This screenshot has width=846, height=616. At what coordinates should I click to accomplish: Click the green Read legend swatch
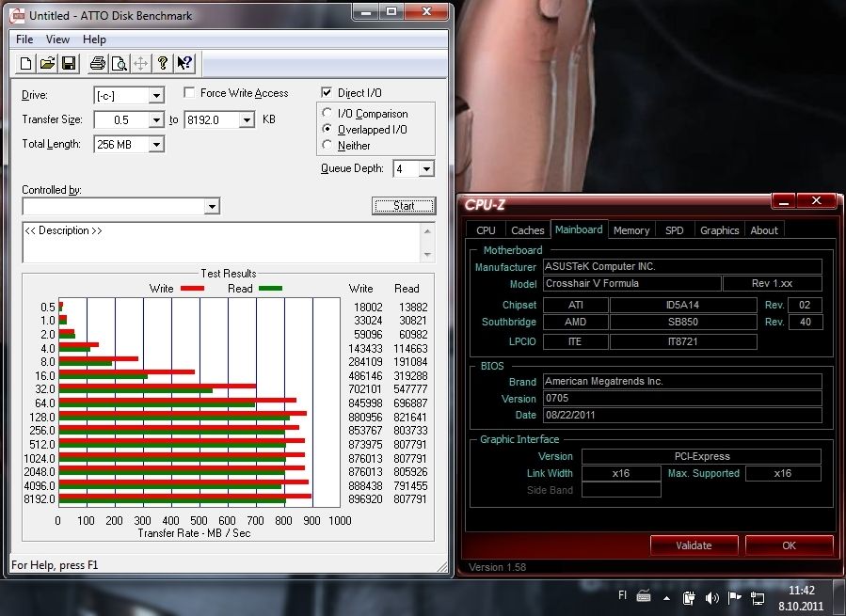click(x=270, y=289)
